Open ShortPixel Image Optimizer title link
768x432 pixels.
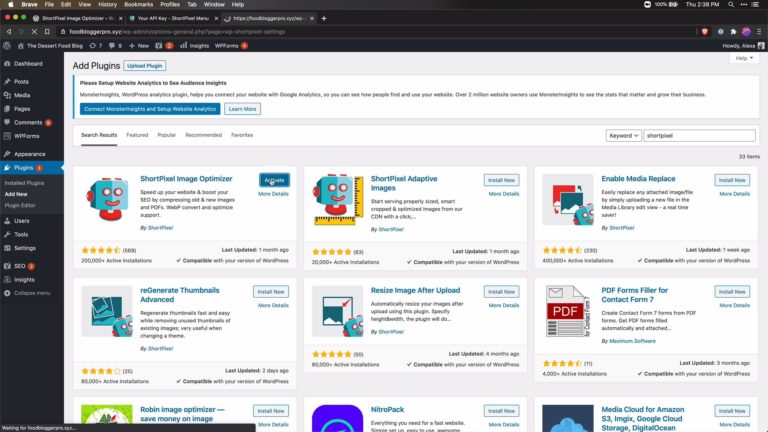pos(186,179)
